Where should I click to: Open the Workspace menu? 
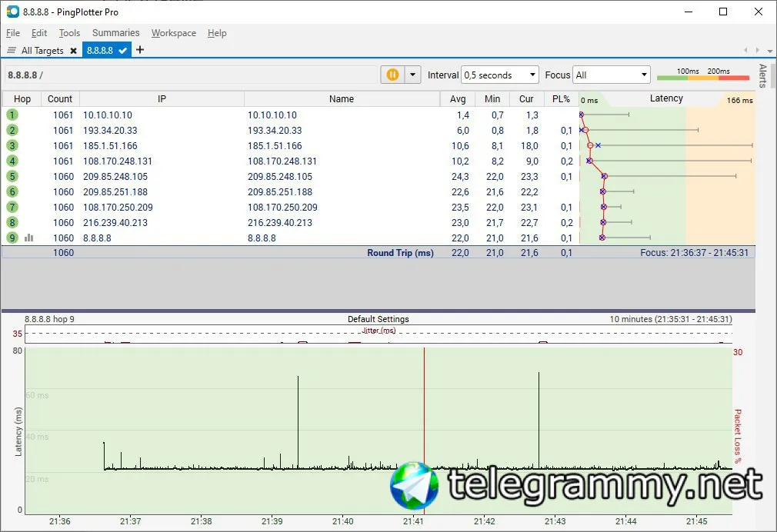[173, 33]
